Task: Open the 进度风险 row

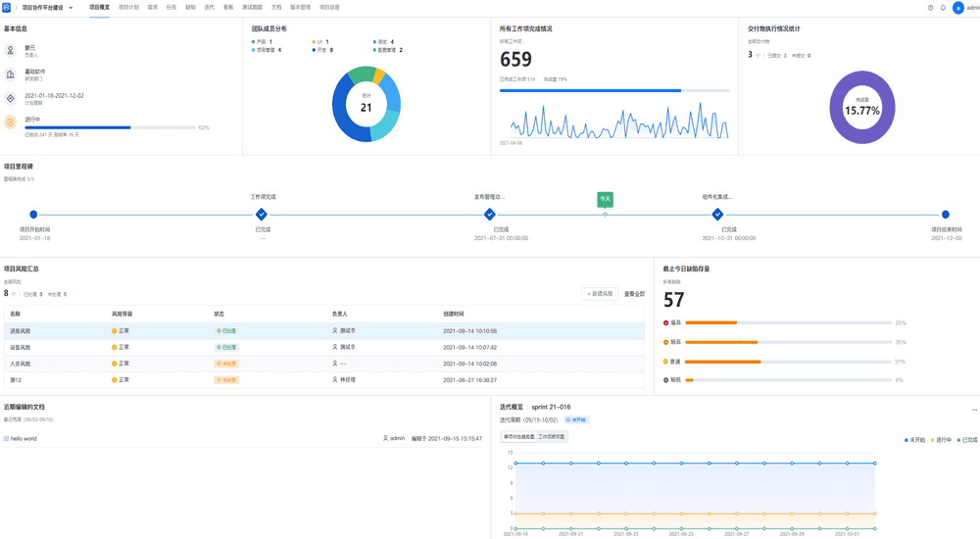Action: 324,331
